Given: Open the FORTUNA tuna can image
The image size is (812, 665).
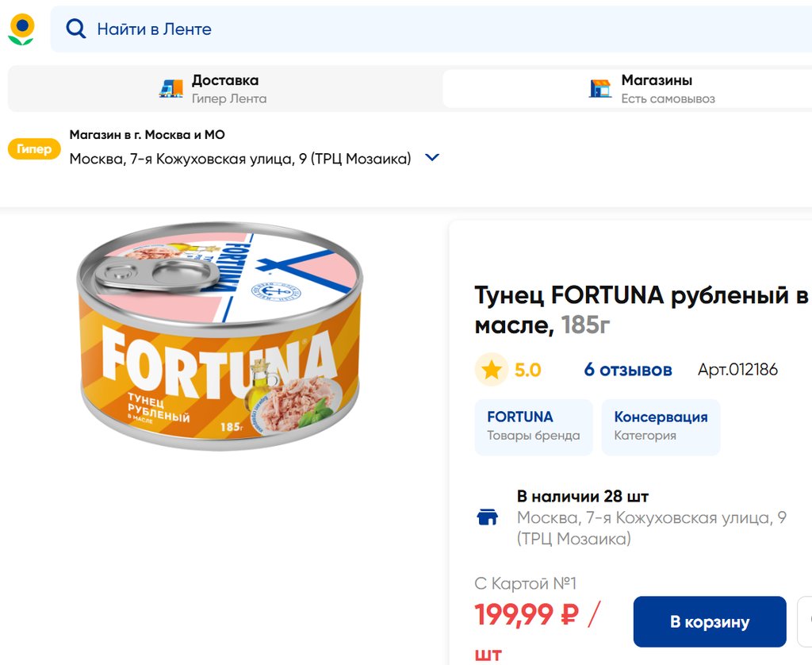Looking at the screenshot, I should [219, 336].
